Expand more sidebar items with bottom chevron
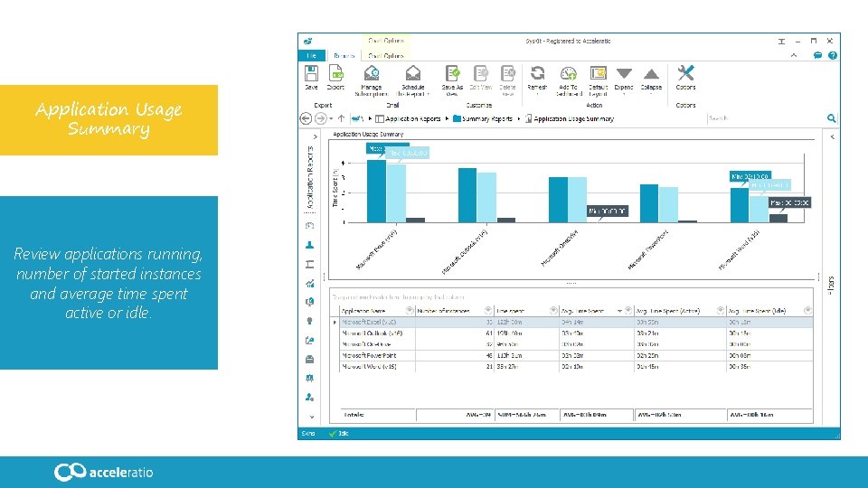 point(312,418)
